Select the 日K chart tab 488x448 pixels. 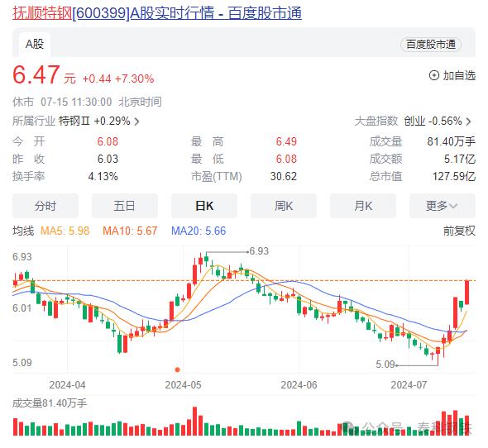[x=204, y=206]
